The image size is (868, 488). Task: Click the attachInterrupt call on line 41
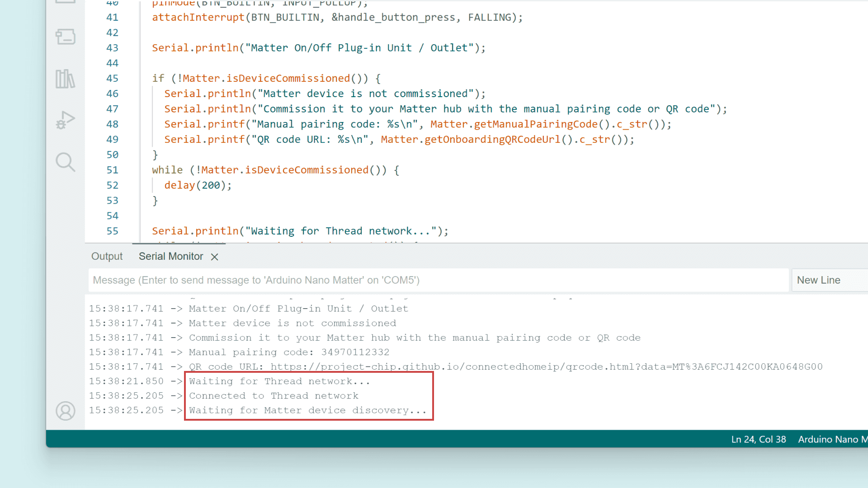coord(198,18)
